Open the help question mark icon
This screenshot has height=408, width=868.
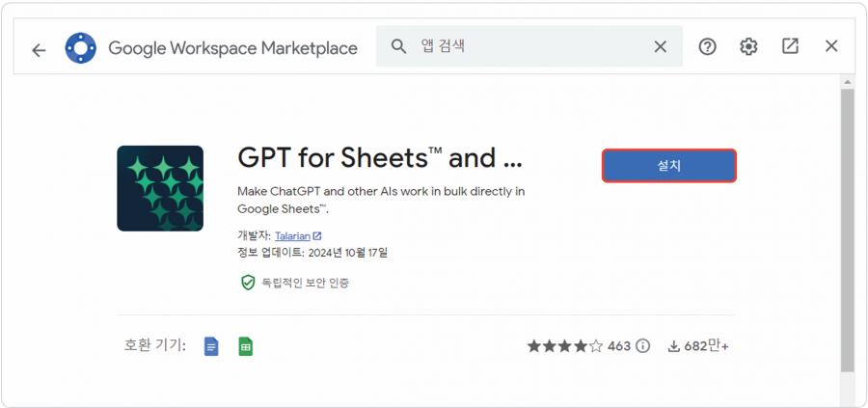707,46
